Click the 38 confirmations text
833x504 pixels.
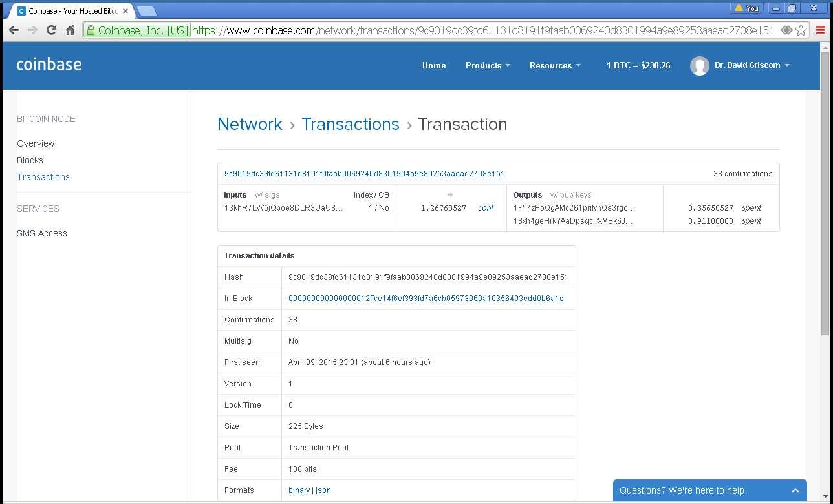point(742,174)
